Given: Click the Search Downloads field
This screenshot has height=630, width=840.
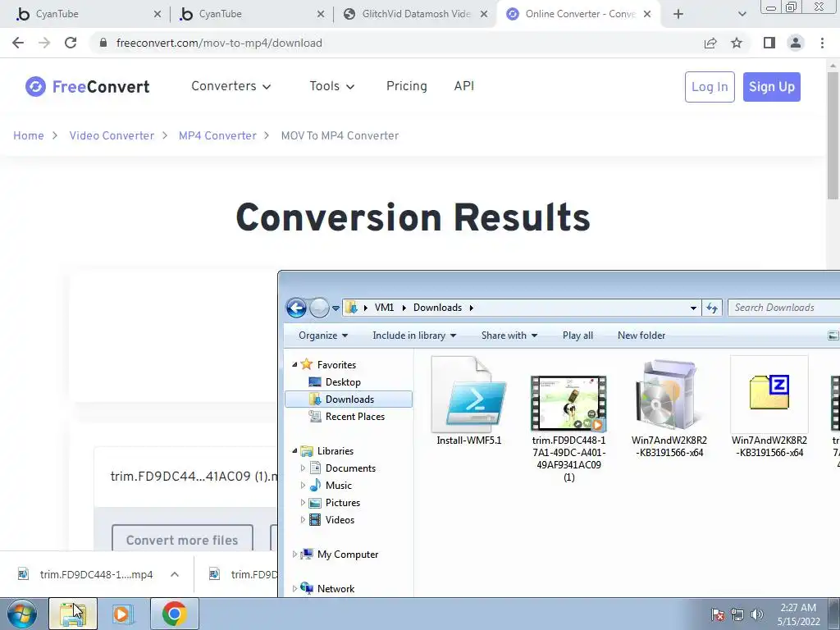Looking at the screenshot, I should [x=783, y=308].
